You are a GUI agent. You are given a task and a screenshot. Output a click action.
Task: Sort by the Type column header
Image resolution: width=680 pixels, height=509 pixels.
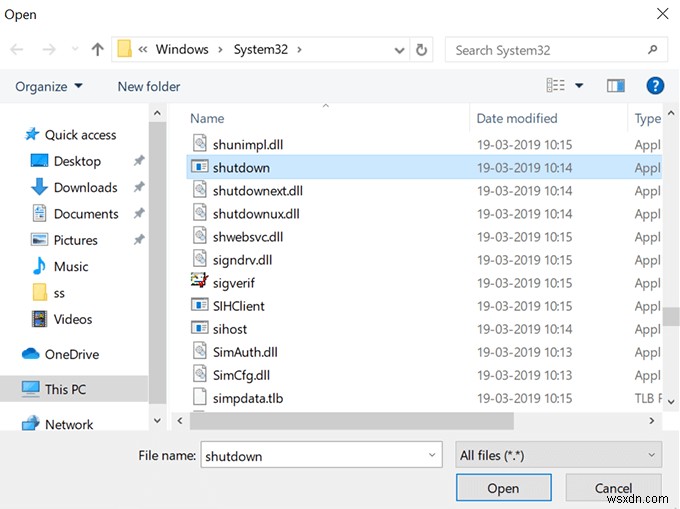tap(647, 119)
